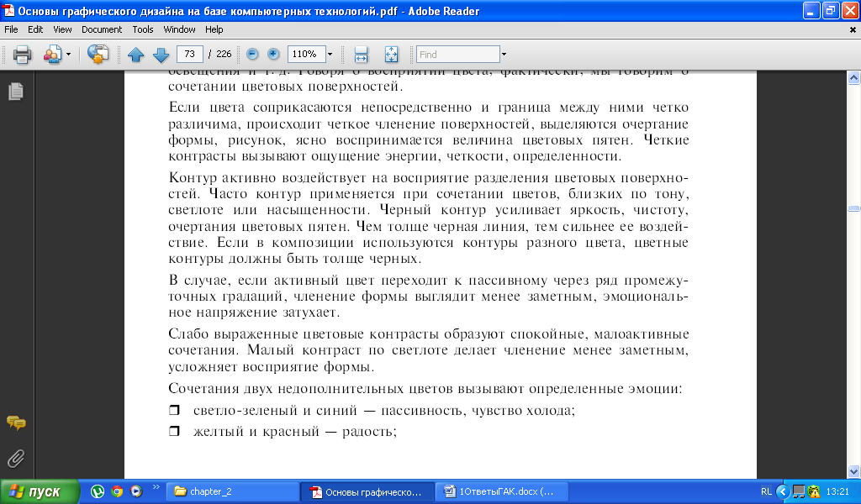Click the Fit Page view icon
861x504 pixels.
point(391,55)
